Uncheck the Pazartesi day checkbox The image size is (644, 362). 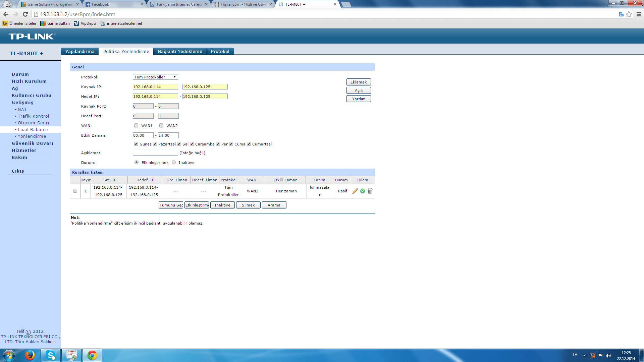point(155,144)
